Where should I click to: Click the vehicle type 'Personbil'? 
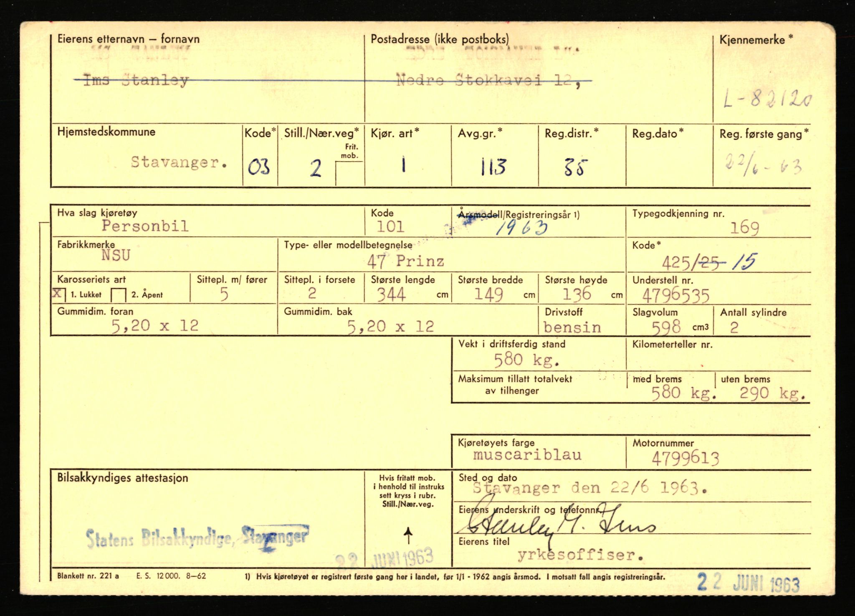click(145, 226)
